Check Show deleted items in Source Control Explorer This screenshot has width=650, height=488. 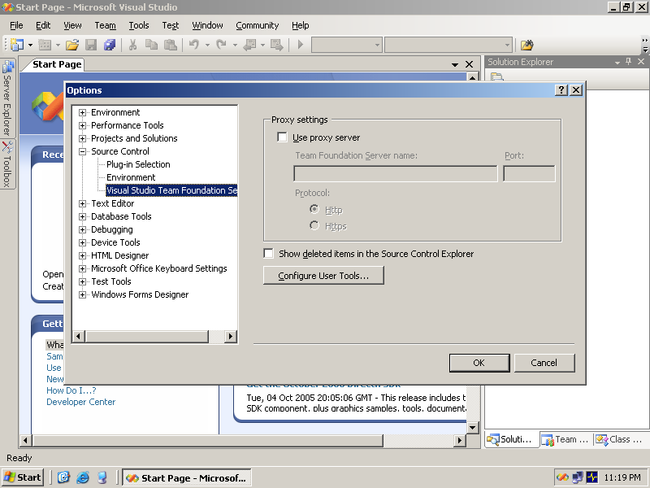click(269, 253)
